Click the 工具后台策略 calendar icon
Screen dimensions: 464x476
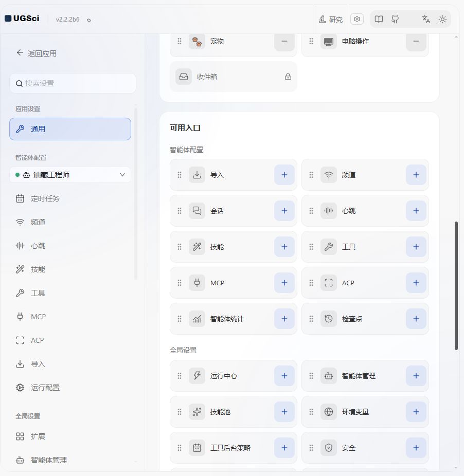[197, 448]
